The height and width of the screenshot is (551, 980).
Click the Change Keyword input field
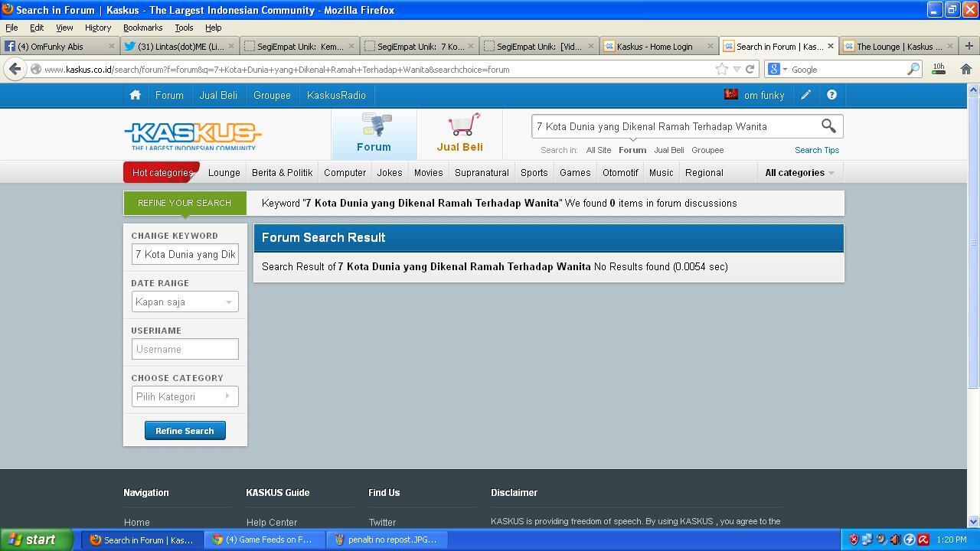coord(185,254)
